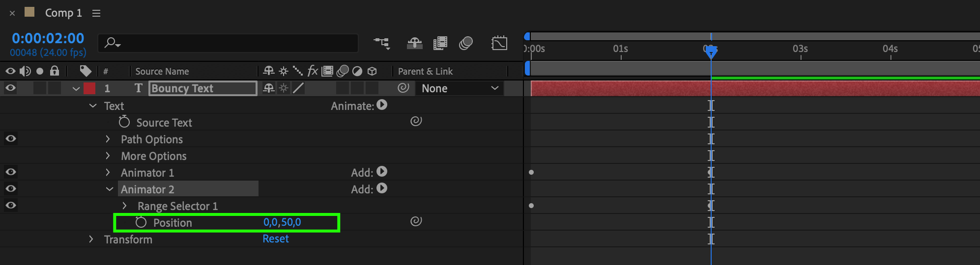Toggle Range Selector 1 visibility eye
Image resolution: width=980 pixels, height=265 pixels.
(10, 206)
